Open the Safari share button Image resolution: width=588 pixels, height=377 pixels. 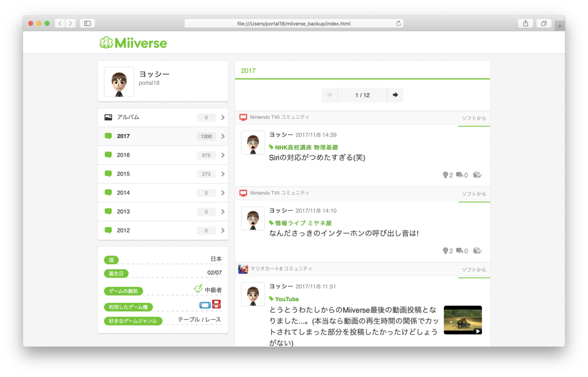(525, 23)
